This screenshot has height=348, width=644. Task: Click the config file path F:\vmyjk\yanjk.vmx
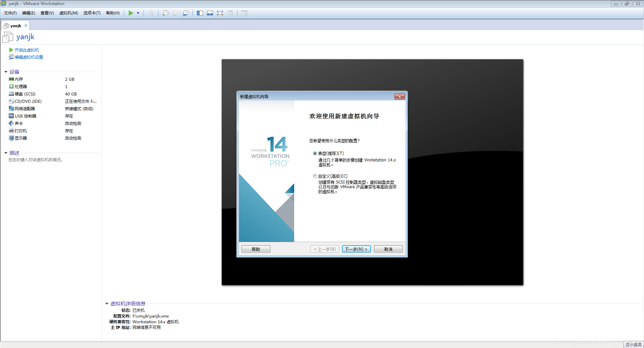click(x=151, y=316)
